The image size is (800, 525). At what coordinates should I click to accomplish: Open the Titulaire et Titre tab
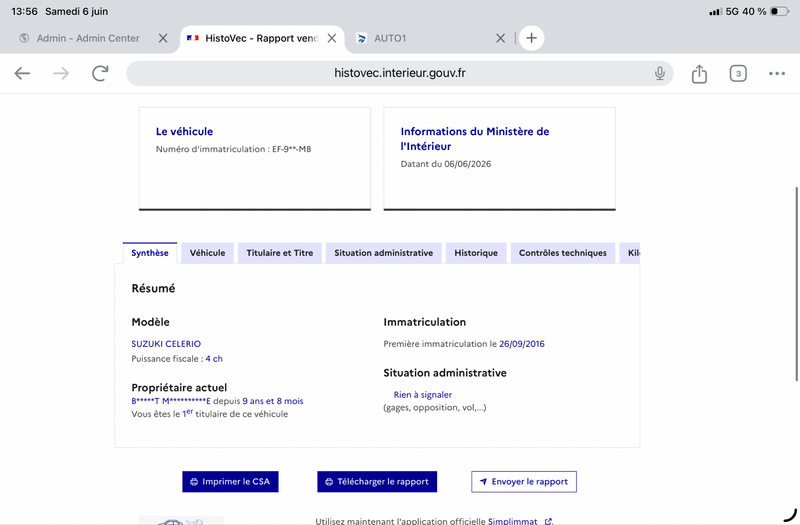tap(280, 253)
